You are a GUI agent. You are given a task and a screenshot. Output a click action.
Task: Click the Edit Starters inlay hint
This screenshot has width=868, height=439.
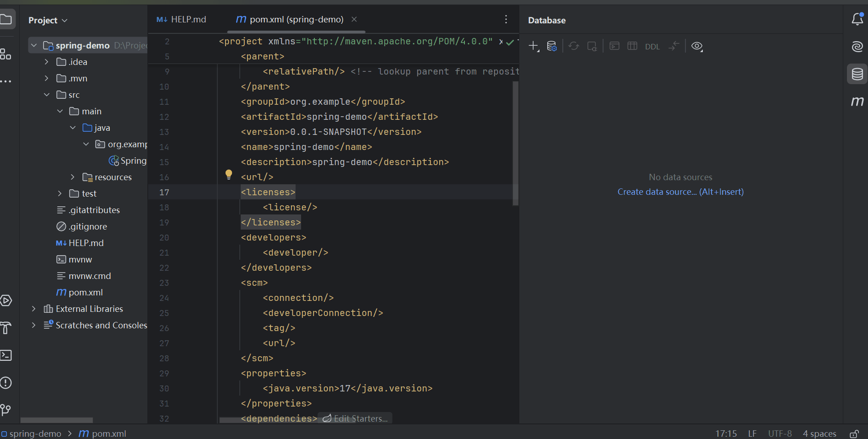[355, 418]
